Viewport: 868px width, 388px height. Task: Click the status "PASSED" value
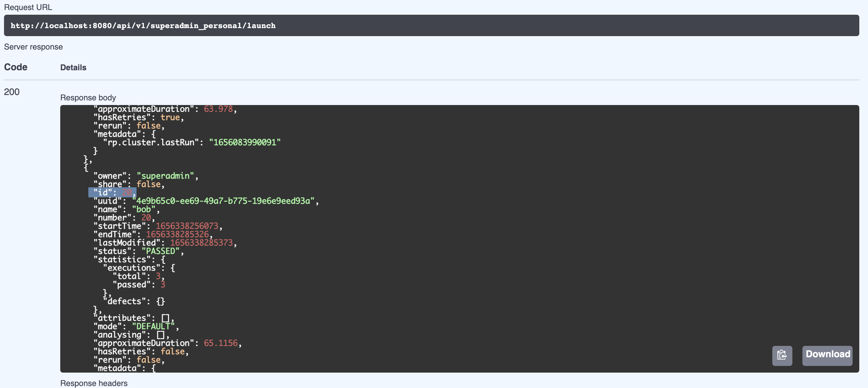[160, 251]
